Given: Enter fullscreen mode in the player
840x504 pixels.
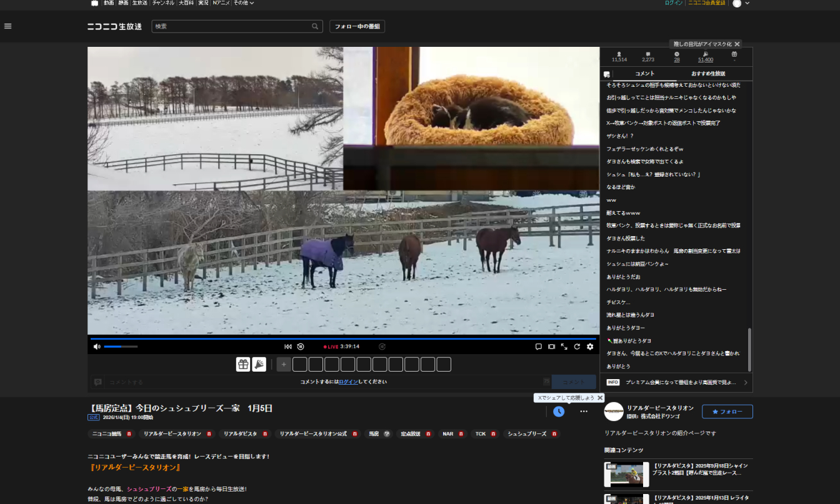Looking at the screenshot, I should point(564,347).
